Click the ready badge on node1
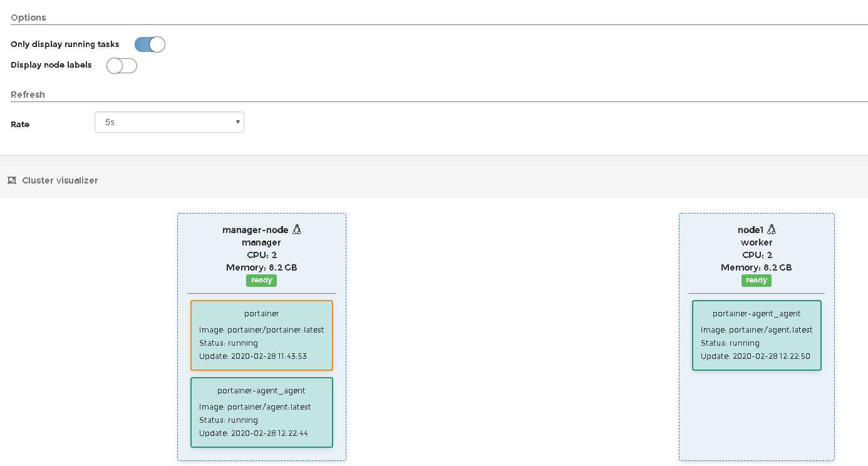868x466 pixels. pos(757,280)
